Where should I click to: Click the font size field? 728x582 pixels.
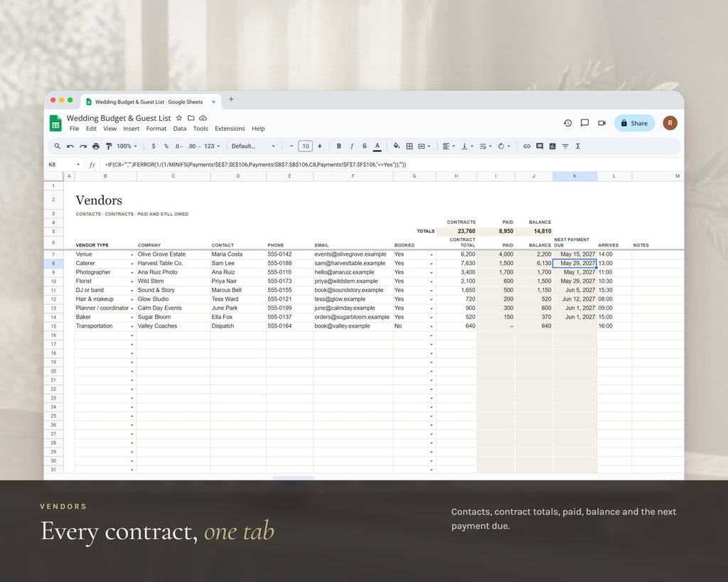(x=306, y=146)
